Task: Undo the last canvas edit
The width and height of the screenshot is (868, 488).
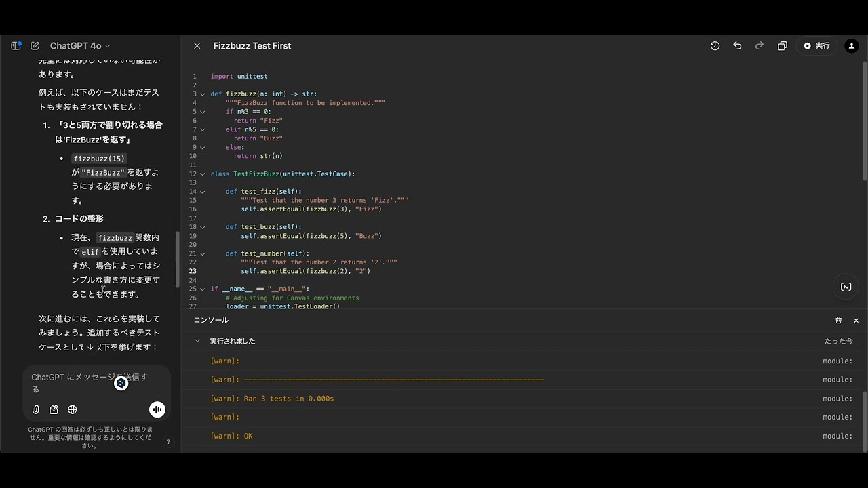Action: click(x=737, y=46)
